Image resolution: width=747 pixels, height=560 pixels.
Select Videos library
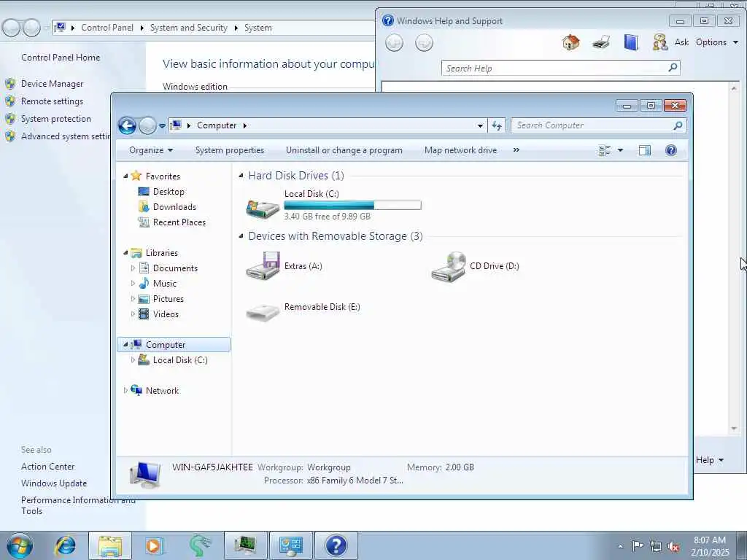coord(166,314)
